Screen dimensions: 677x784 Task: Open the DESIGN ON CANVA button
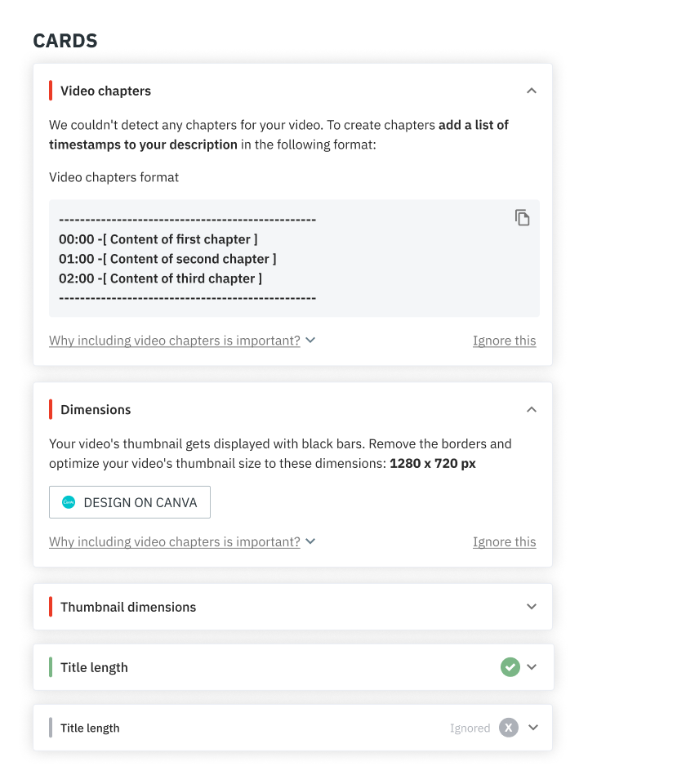(130, 503)
